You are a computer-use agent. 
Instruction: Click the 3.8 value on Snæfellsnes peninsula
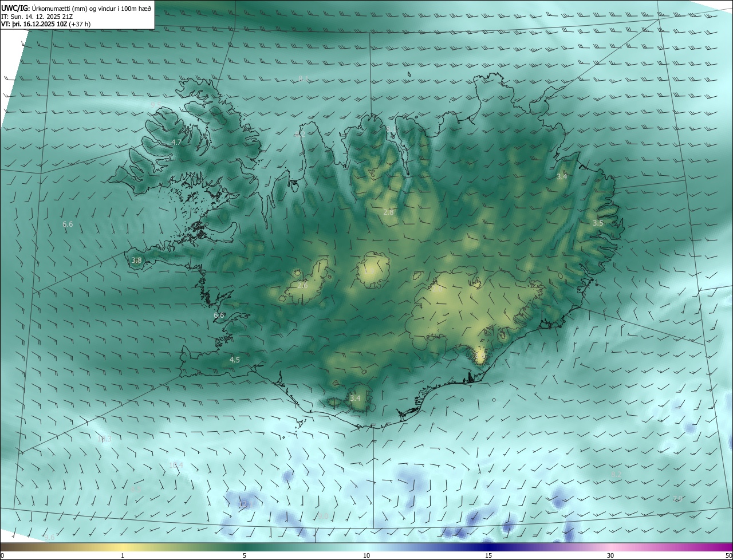pos(136,260)
